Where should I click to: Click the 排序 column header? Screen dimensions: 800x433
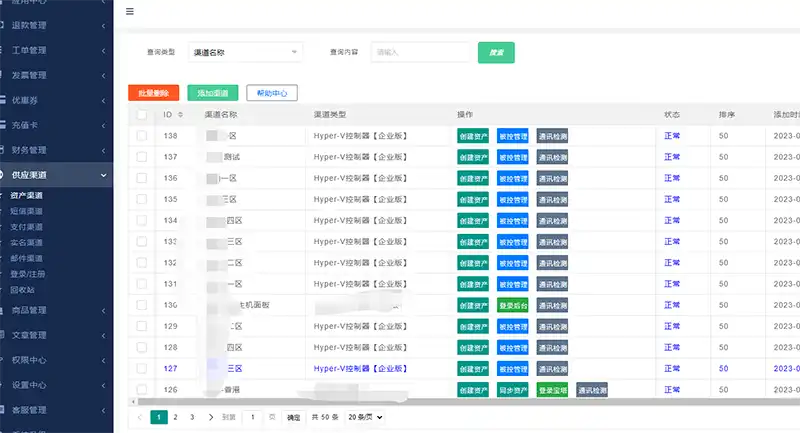coord(727,115)
